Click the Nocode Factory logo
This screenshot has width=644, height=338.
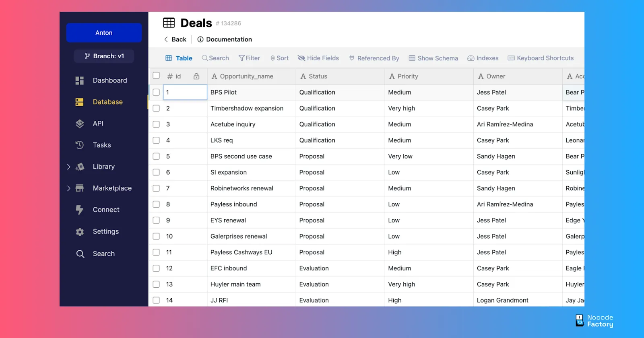coord(594,321)
